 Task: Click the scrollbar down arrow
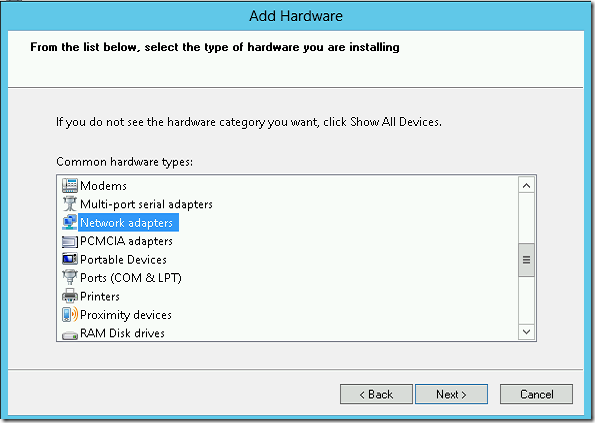526,332
